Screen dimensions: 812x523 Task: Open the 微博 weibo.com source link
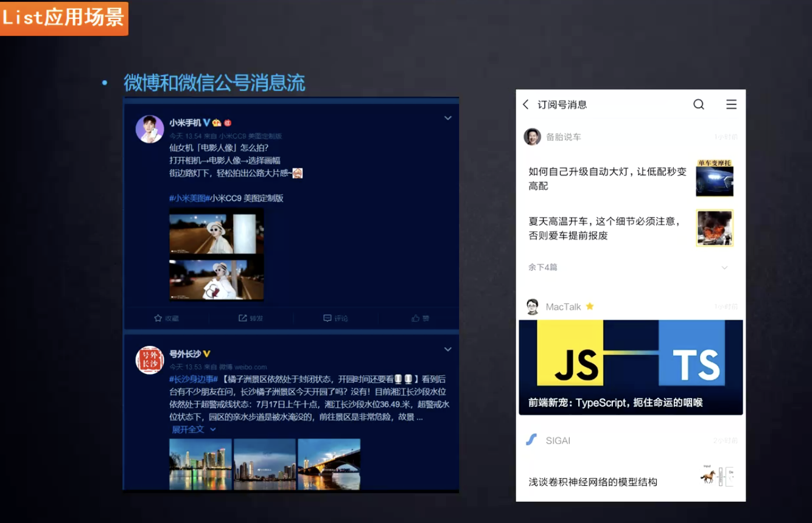click(x=243, y=367)
